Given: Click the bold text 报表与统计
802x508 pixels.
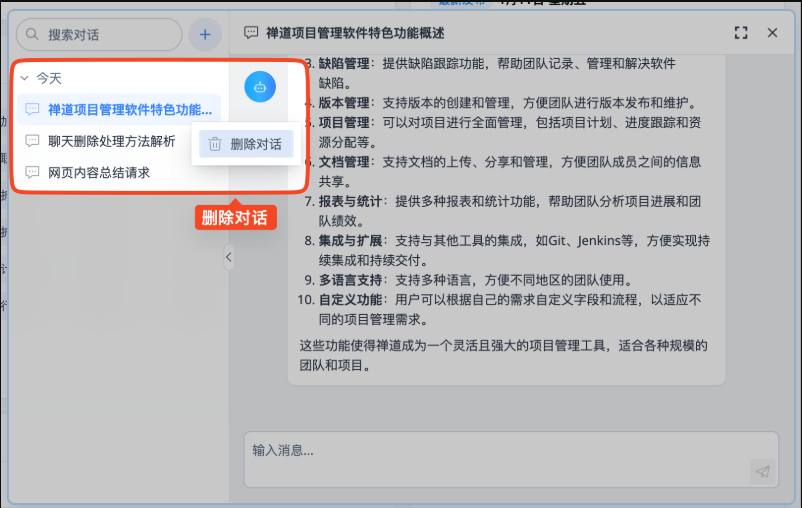Looking at the screenshot, I should pos(350,202).
